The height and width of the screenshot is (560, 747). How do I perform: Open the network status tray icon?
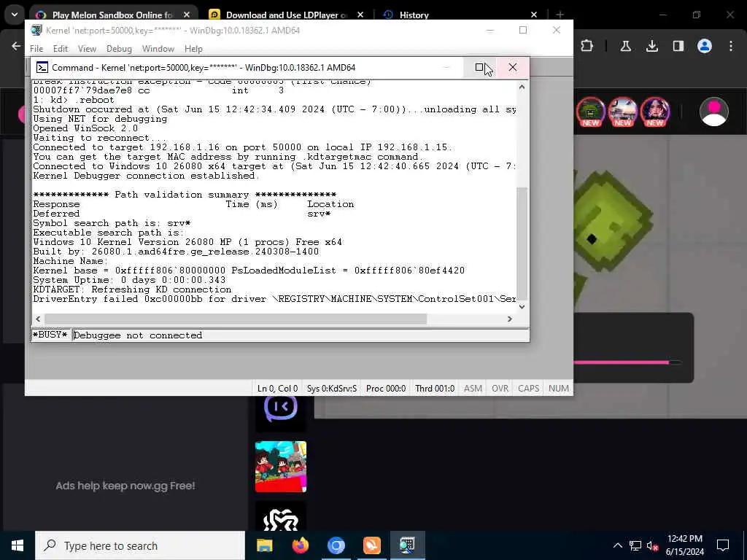(x=635, y=545)
